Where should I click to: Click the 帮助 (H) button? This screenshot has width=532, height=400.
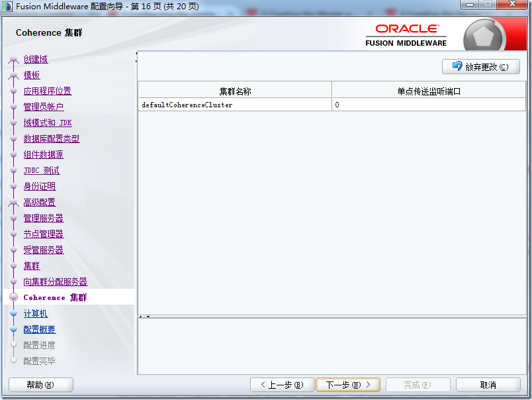coord(41,385)
